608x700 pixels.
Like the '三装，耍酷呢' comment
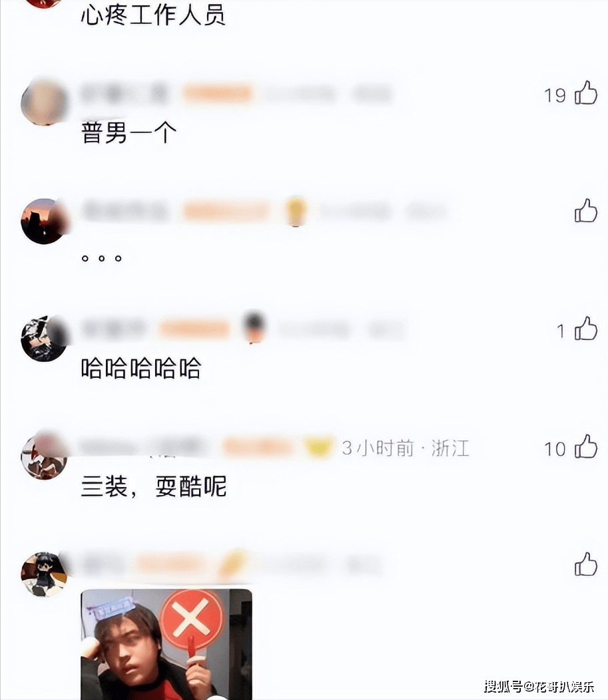(x=585, y=446)
